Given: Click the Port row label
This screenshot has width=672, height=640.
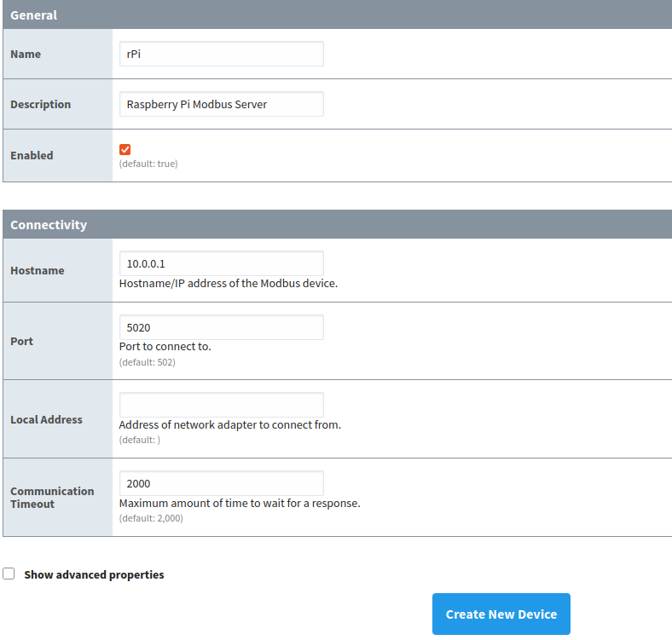Looking at the screenshot, I should tap(21, 341).
